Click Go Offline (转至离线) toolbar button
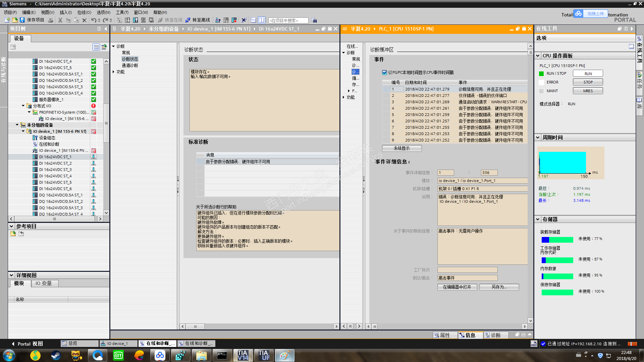The width and height of the screenshot is (644, 362). coord(198,20)
